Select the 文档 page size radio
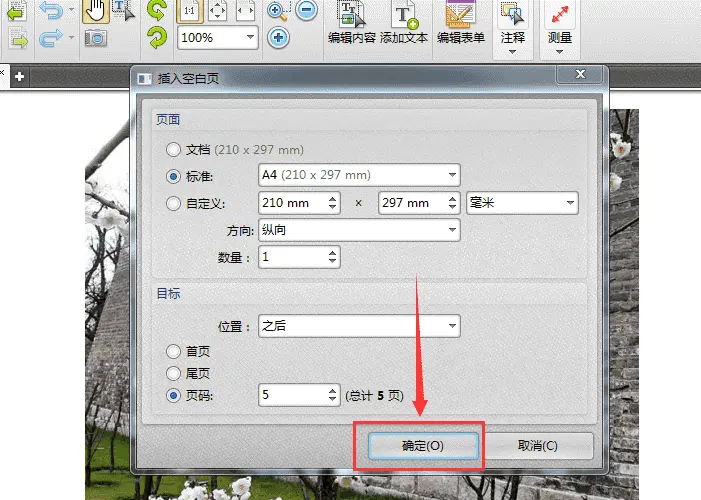The height and width of the screenshot is (500, 701). click(173, 149)
